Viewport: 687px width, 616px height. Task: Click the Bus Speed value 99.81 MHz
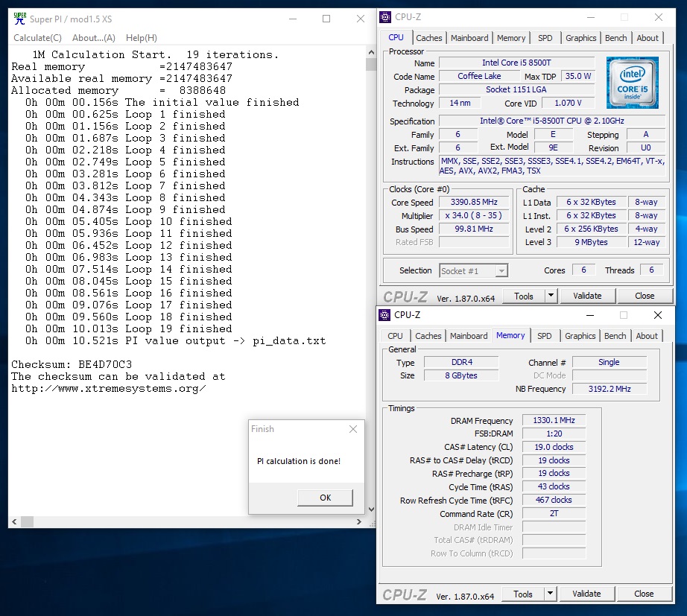click(474, 229)
